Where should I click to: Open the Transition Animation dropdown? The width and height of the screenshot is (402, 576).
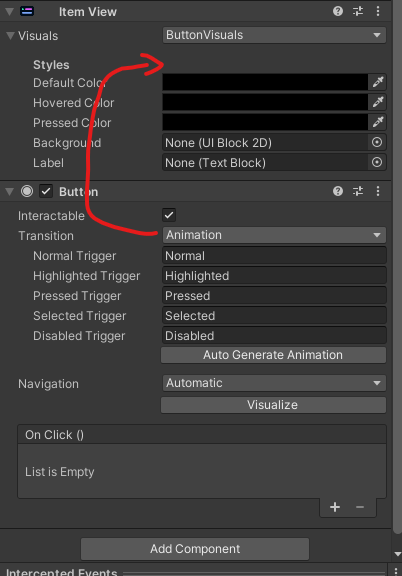[274, 235]
